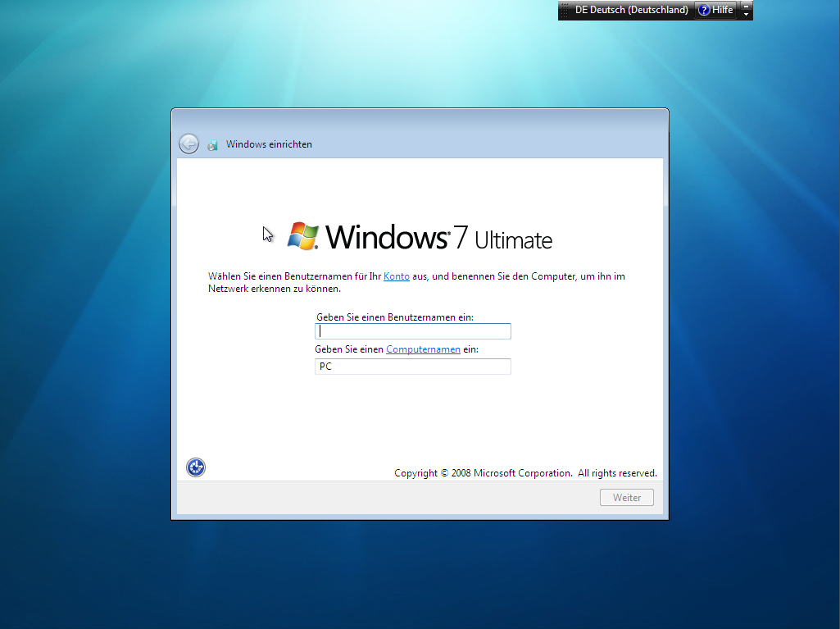
Task: Click 'Windows einrichten' title text
Action: pyautogui.click(x=269, y=144)
